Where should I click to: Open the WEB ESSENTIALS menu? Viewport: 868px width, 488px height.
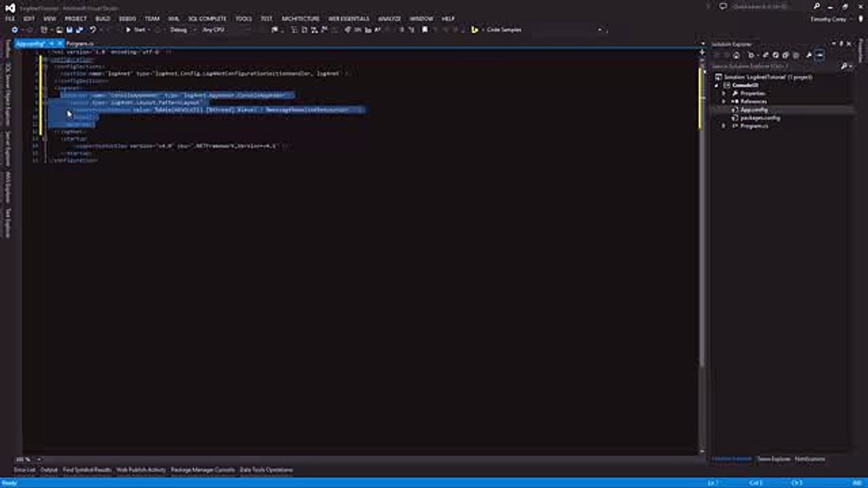[349, 19]
